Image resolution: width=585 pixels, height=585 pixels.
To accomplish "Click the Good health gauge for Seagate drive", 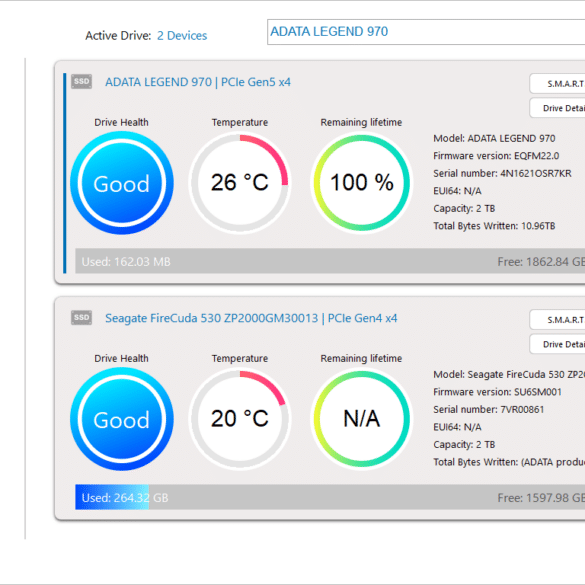I will click(122, 419).
